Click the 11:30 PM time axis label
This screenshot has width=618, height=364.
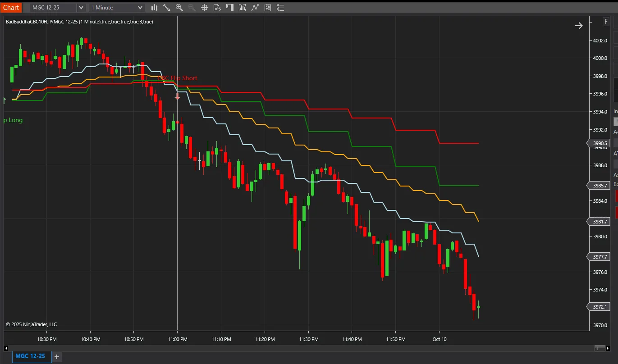click(308, 339)
